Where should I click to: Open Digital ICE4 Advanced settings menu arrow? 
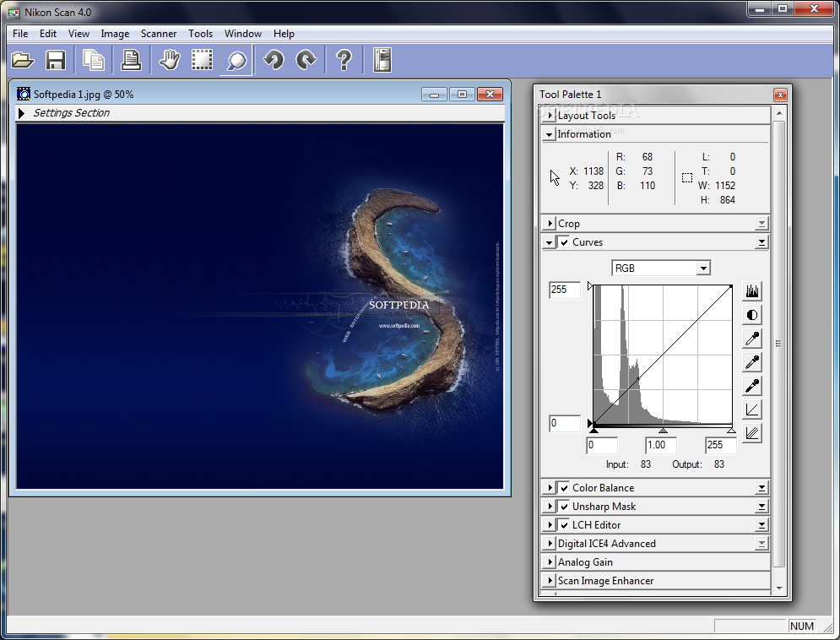pyautogui.click(x=761, y=544)
